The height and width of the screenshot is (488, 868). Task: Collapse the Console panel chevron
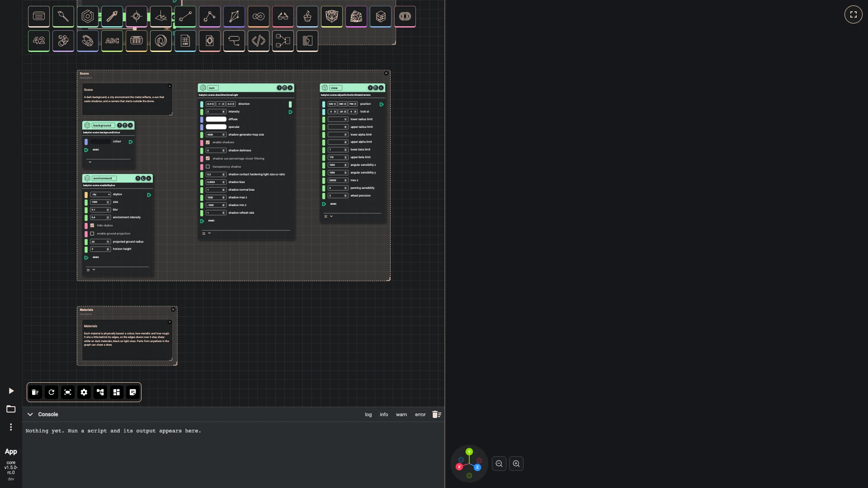30,414
